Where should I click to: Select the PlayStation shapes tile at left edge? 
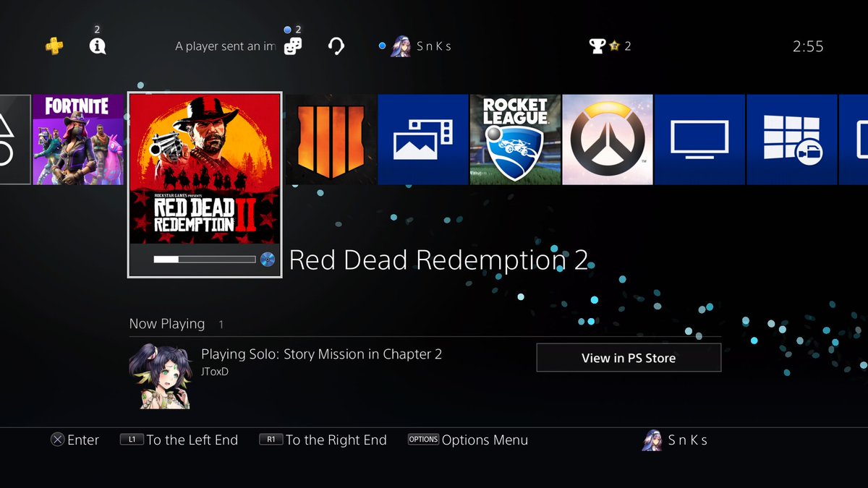coord(15,140)
